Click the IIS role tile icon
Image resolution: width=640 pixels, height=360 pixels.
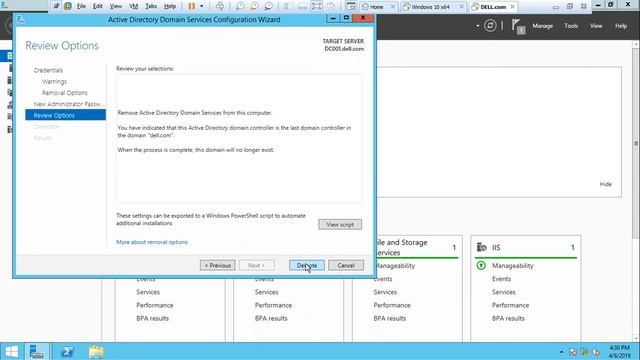[482, 247]
